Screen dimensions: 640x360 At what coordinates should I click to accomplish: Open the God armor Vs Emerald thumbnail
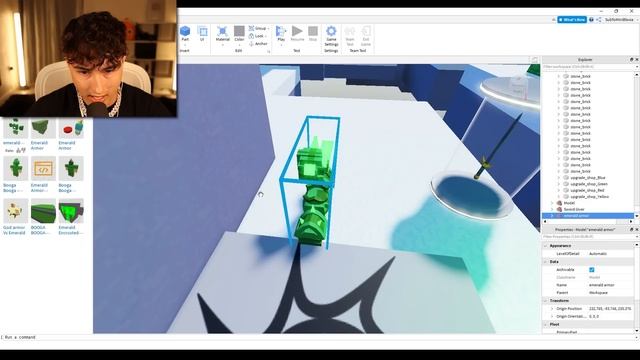pyautogui.click(x=16, y=211)
